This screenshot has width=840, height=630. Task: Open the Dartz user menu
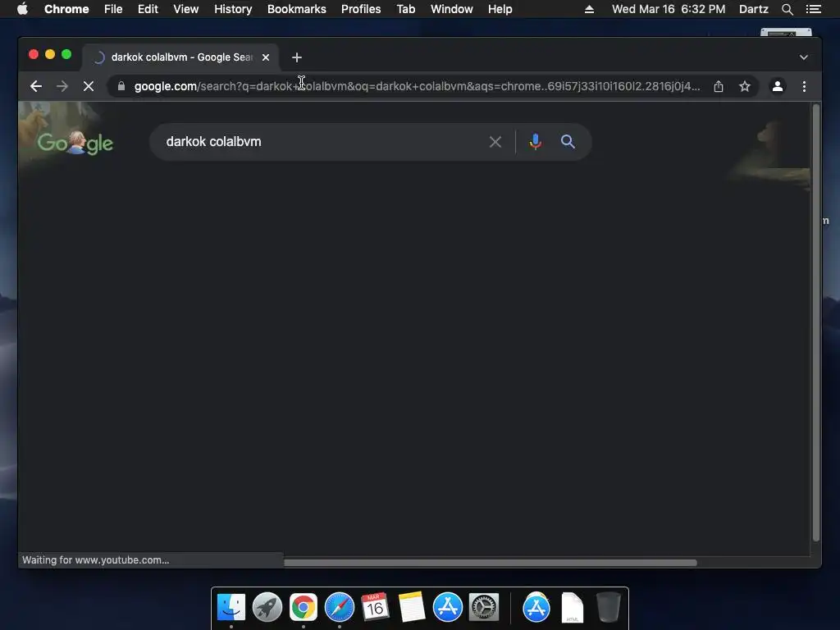click(x=754, y=9)
